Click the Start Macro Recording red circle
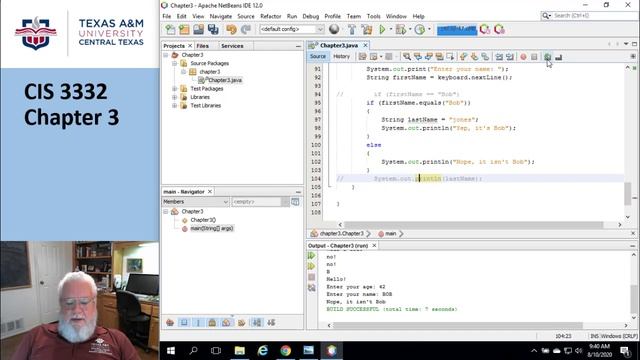Image resolution: width=640 pixels, height=360 pixels. (x=523, y=57)
